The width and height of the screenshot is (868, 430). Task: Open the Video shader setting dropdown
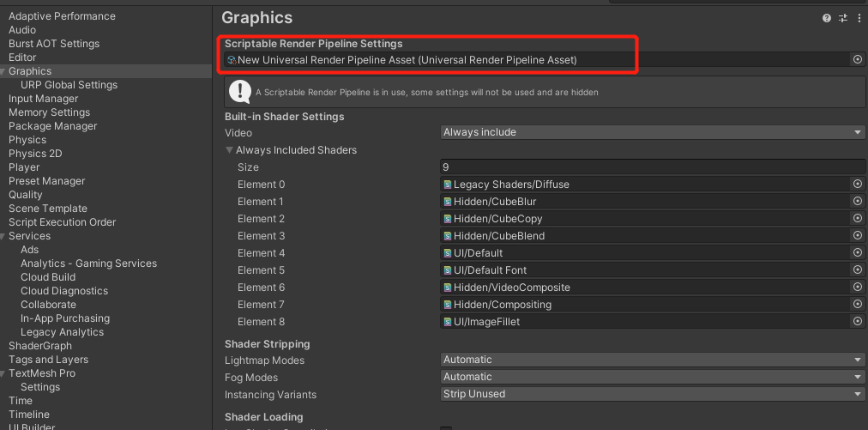[653, 132]
